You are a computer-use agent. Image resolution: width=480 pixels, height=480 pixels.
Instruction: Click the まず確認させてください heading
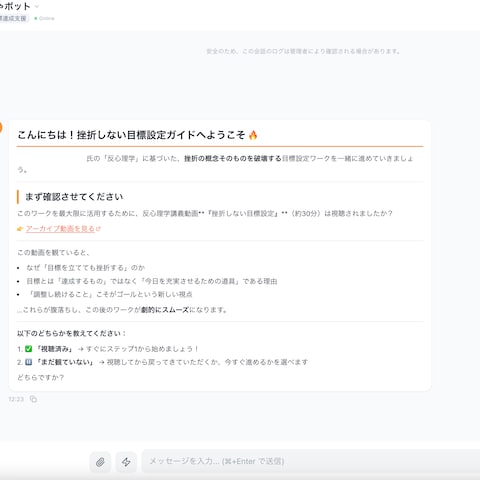[74, 197]
